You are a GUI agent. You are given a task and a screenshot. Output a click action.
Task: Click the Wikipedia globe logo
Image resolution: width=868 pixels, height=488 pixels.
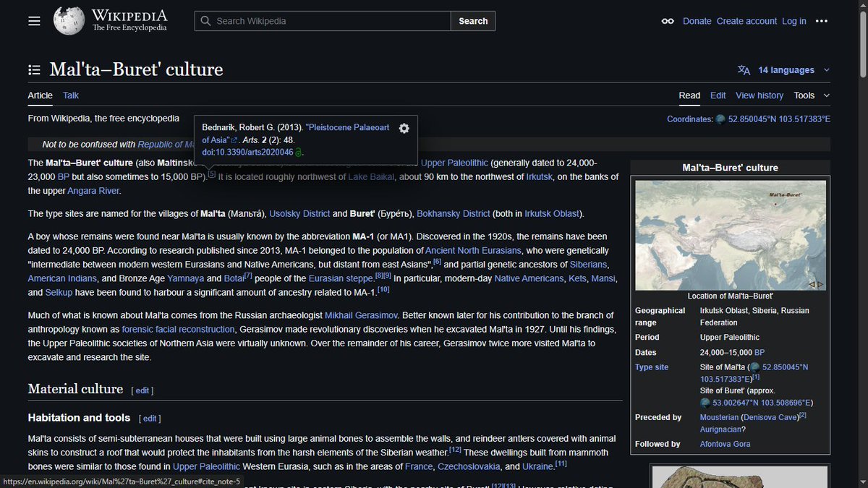(x=69, y=21)
